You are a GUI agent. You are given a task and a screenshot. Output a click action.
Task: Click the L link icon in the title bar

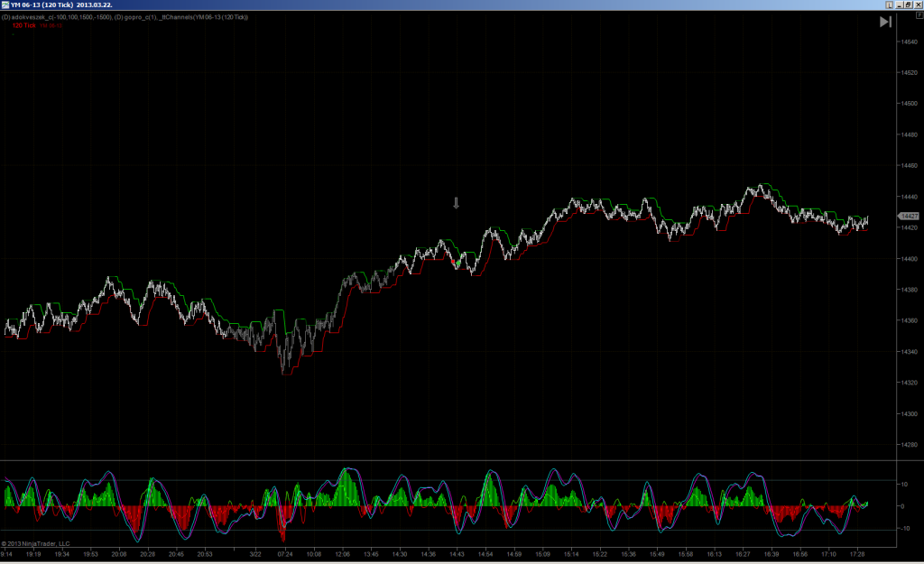(889, 5)
